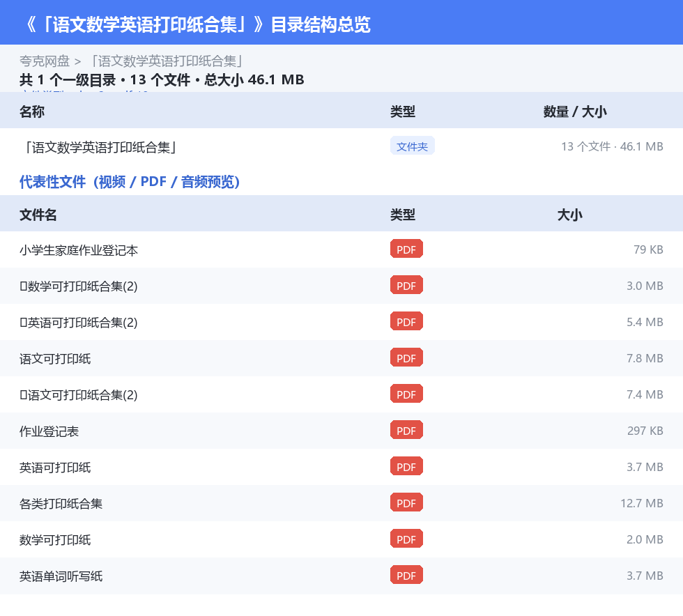
Task: Click the 12.7 MB size value
Action: [642, 502]
